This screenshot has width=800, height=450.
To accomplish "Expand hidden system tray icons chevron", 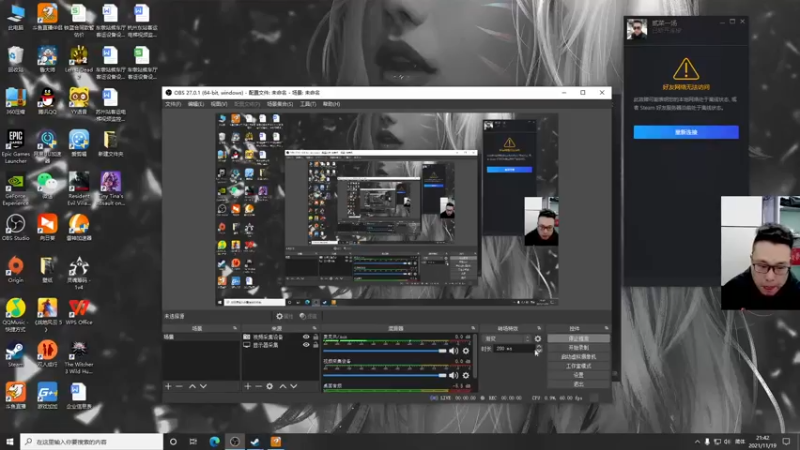I will (x=697, y=441).
